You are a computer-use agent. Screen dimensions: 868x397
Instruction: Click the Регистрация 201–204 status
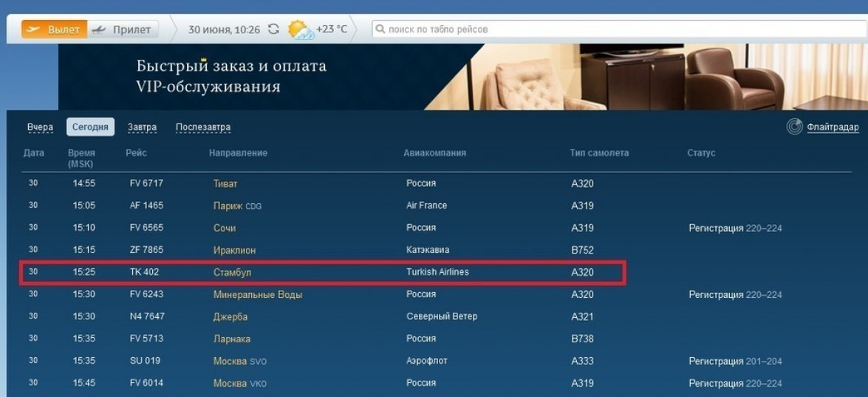pyautogui.click(x=736, y=361)
